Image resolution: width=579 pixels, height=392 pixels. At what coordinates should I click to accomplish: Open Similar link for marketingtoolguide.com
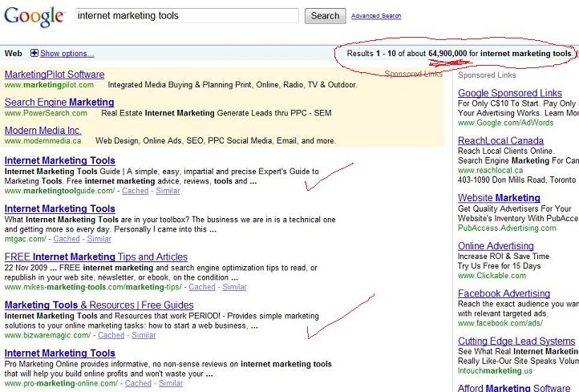pos(168,191)
